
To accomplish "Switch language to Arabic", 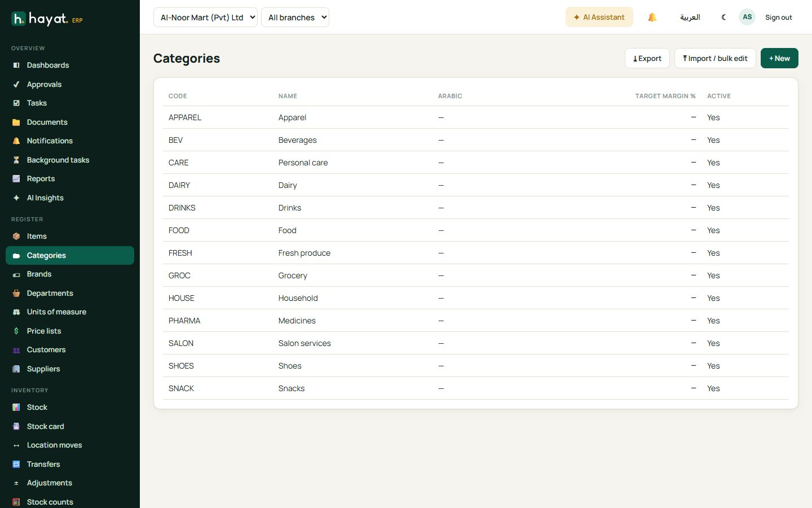I will click(690, 17).
